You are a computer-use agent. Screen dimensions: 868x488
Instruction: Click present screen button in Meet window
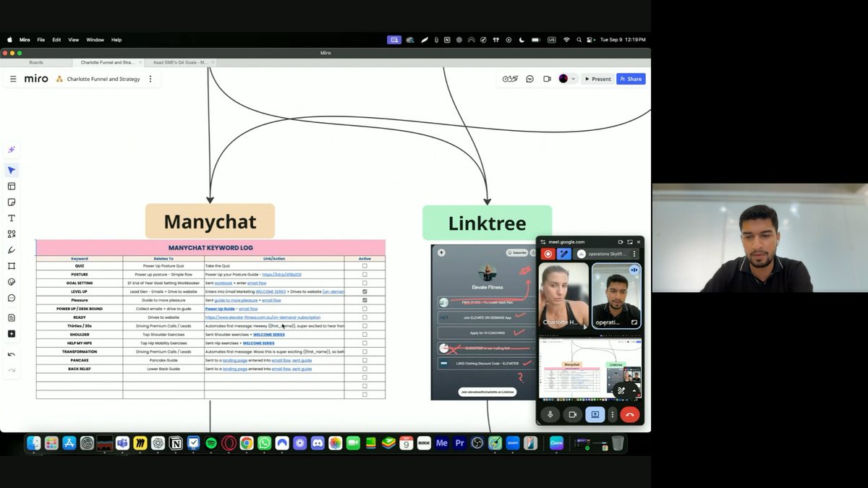(x=595, y=415)
